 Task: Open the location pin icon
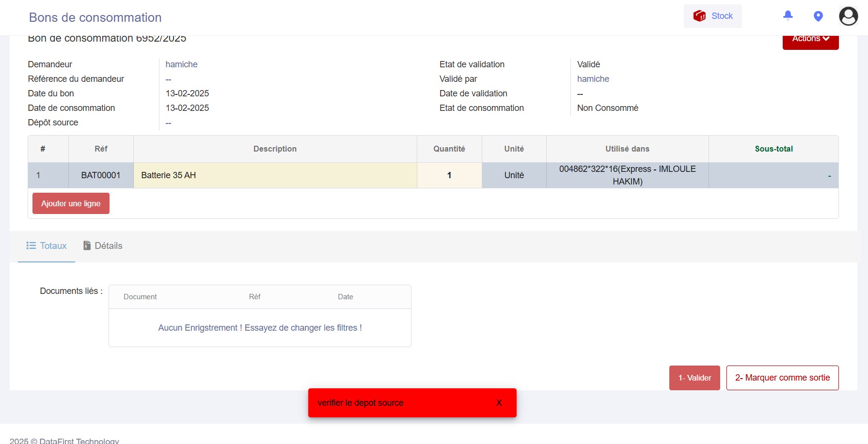click(x=818, y=16)
